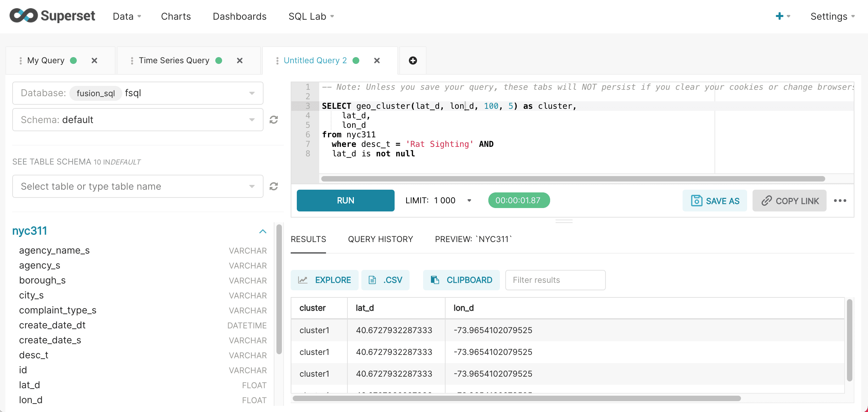Click the SQL editor horizontal scrollbar
Image resolution: width=868 pixels, height=412 pixels.
(573, 179)
